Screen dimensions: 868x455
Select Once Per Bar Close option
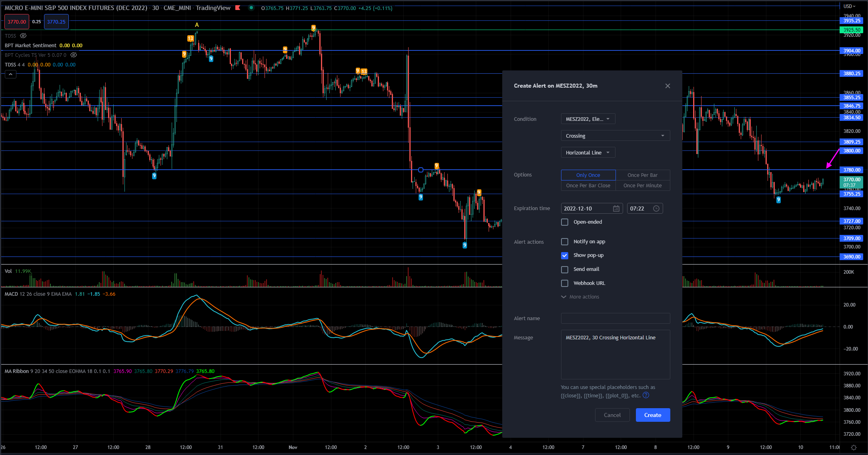click(588, 185)
